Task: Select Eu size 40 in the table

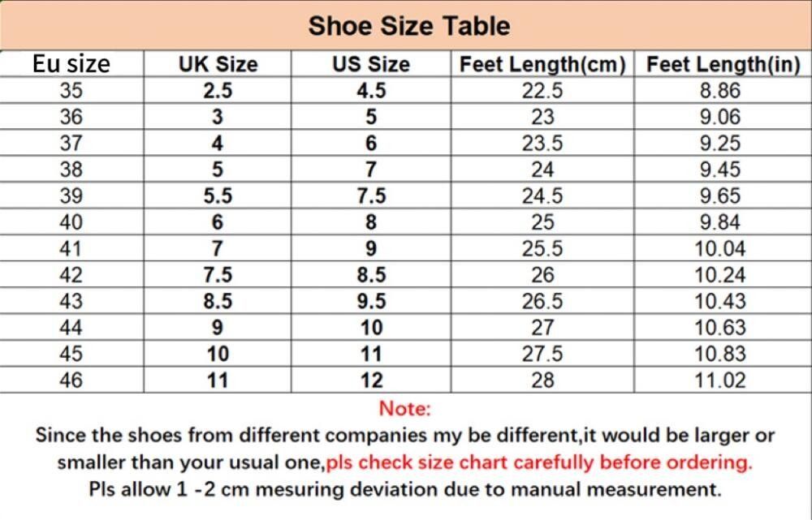Action: point(71,222)
